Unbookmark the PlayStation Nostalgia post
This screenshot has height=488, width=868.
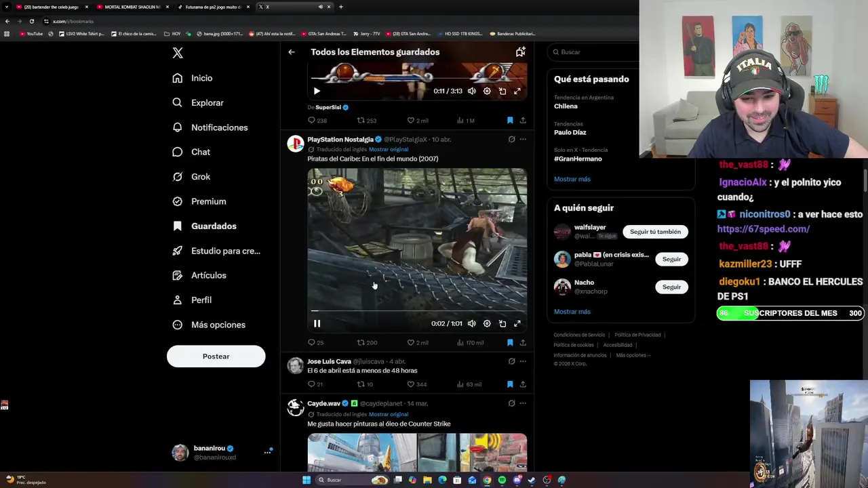pos(510,343)
